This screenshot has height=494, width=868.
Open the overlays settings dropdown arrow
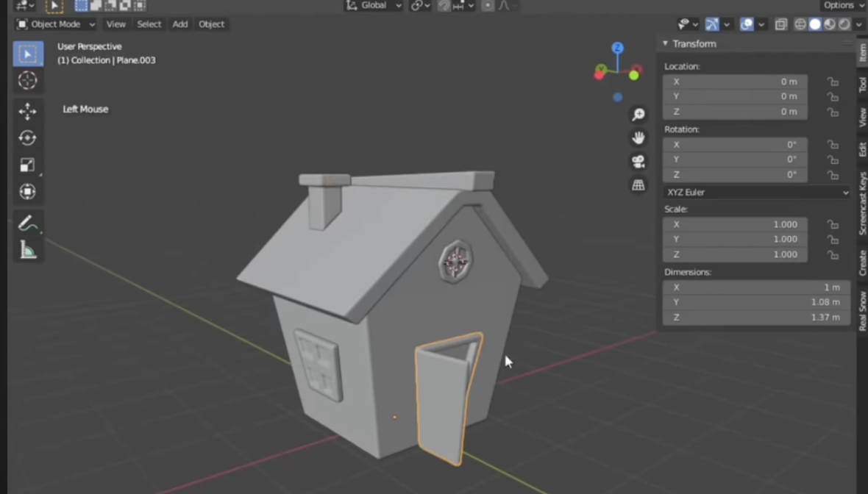[761, 24]
